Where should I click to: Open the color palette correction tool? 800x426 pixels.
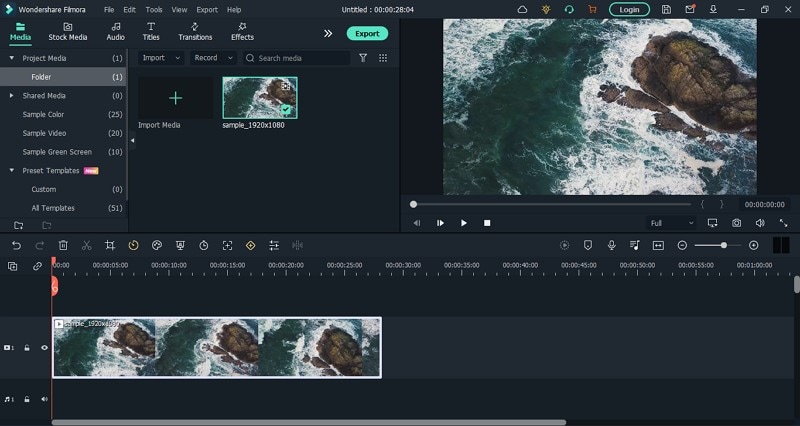(157, 245)
